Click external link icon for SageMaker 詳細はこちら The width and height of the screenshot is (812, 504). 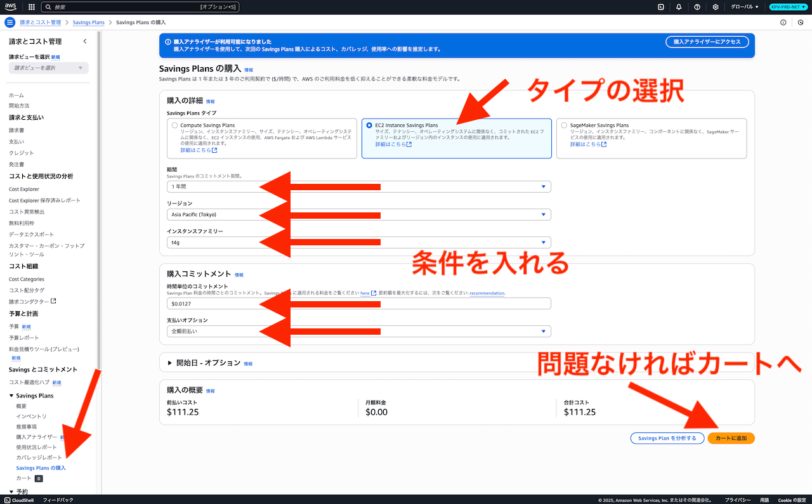604,145
